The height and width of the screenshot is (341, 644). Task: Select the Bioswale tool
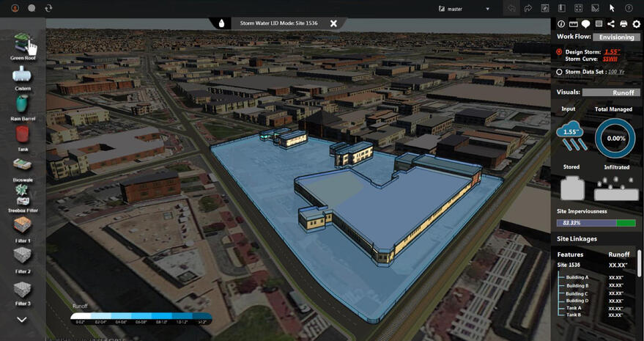pyautogui.click(x=23, y=166)
